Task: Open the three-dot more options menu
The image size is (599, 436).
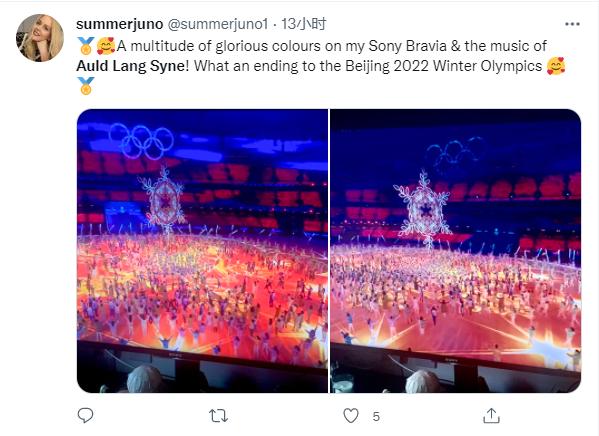Action: (572, 24)
